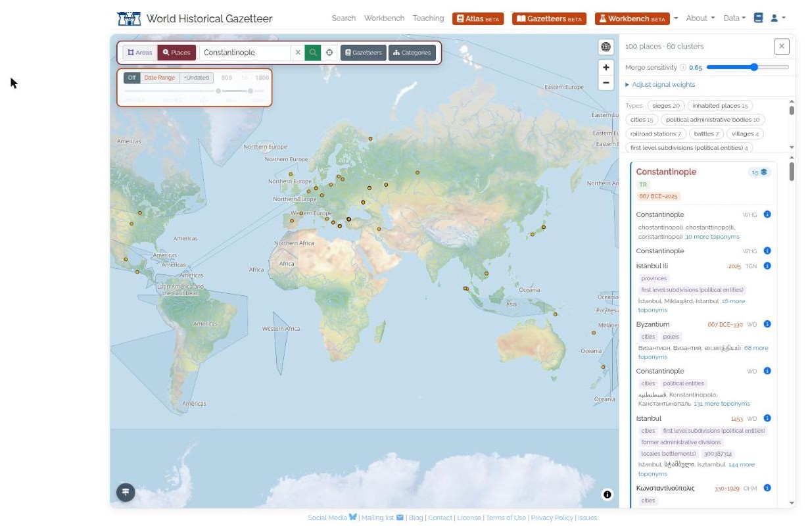Open info for İstanbul ili TGN record
Image resolution: width=808 pixels, height=532 pixels.
pyautogui.click(x=767, y=266)
